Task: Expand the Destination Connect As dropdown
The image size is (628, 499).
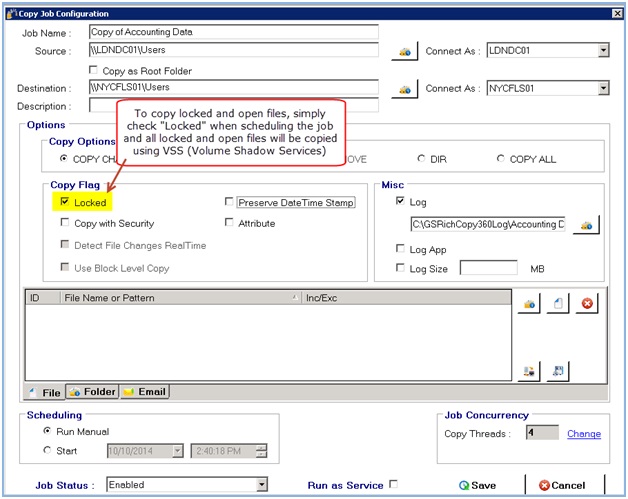Action: click(x=603, y=88)
